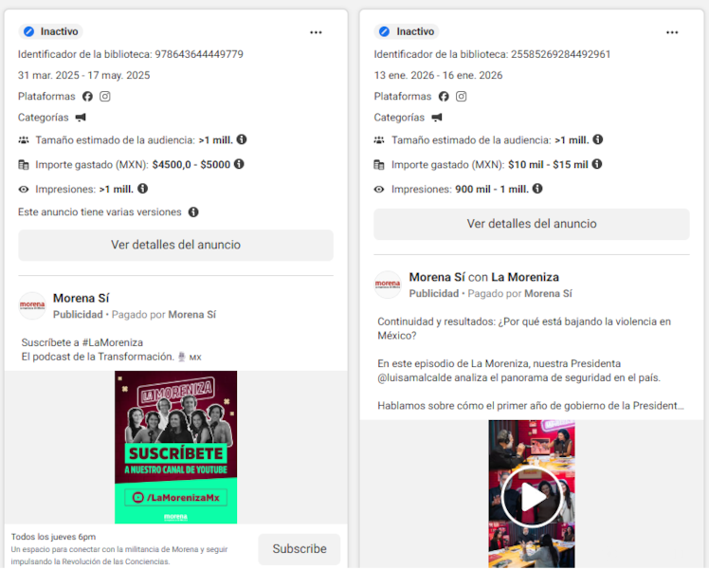This screenshot has height=588, width=709.
Task: Open info icon next to $4500,0 - $5000 amount
Action: coord(239,164)
